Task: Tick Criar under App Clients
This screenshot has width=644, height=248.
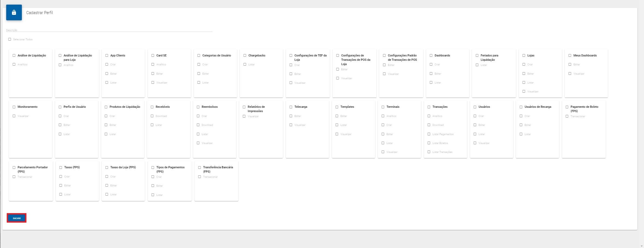Action: (x=107, y=64)
